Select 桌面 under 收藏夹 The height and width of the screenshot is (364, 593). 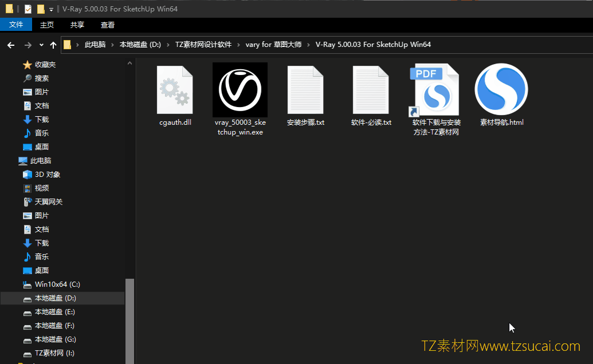[x=42, y=147]
